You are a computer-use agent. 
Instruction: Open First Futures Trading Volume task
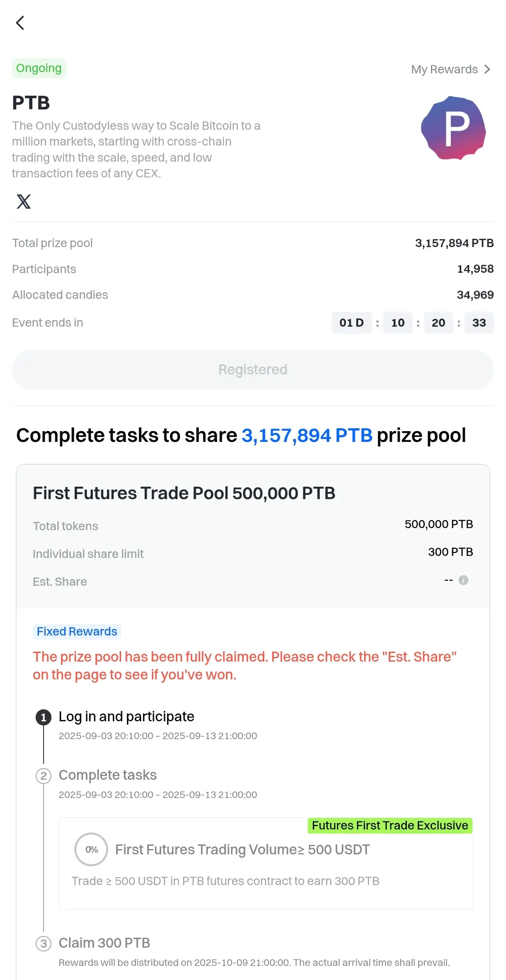click(x=266, y=864)
